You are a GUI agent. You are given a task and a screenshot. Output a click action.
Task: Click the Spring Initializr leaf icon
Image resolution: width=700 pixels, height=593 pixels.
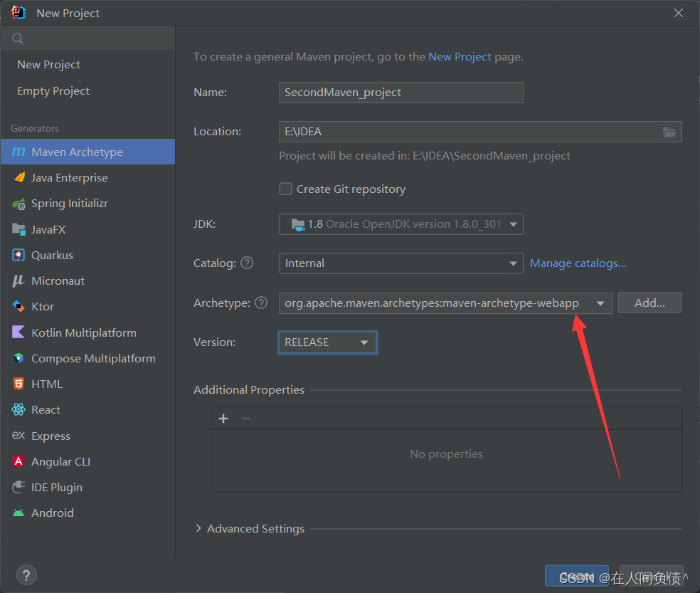18,204
